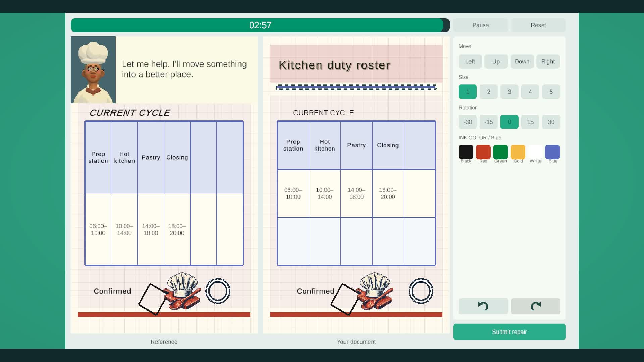Set rotation to -30

(x=468, y=122)
